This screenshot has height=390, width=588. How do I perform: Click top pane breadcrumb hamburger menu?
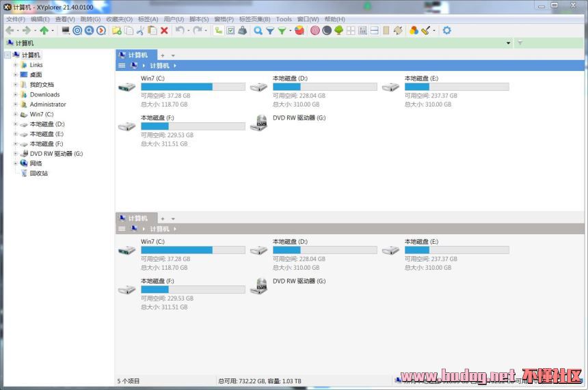[x=122, y=66]
